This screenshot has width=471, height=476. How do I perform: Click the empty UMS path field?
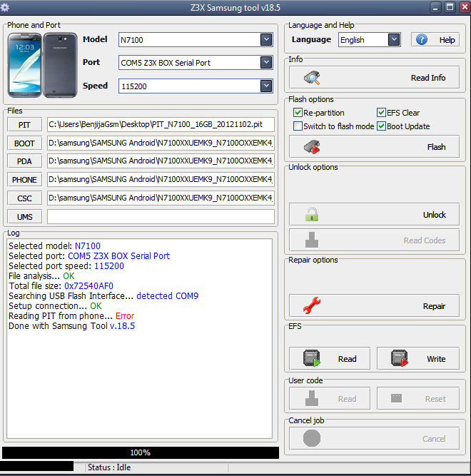coord(161,217)
